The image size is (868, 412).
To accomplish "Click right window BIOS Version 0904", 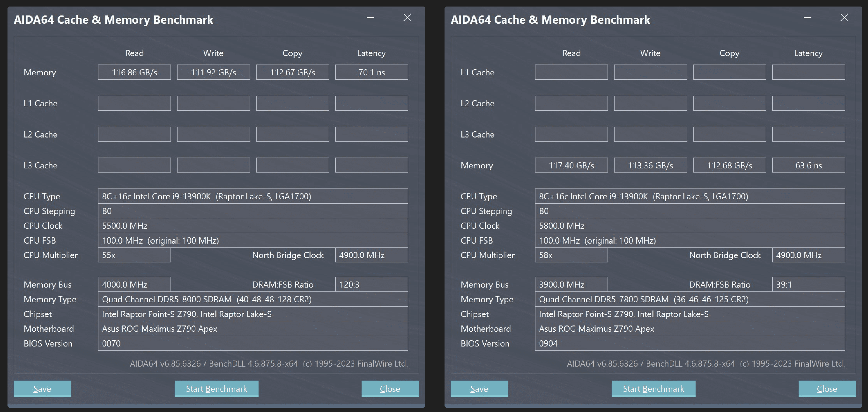I will pos(690,343).
